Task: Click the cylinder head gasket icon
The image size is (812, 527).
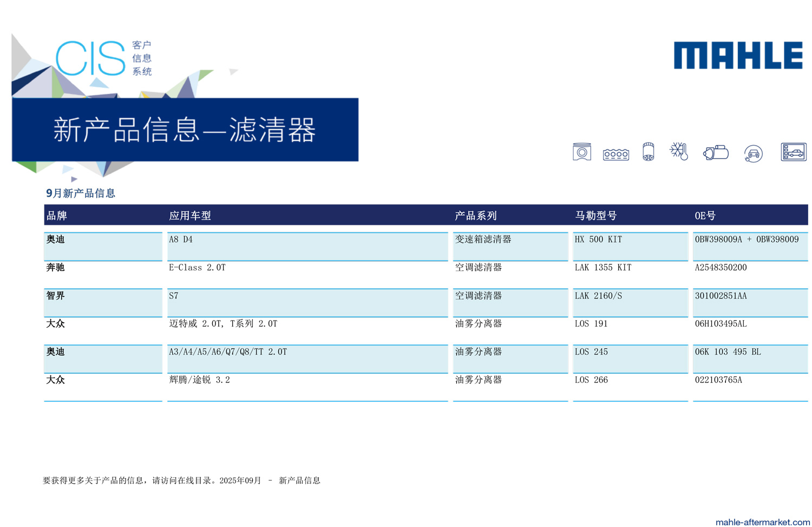Action: (x=615, y=154)
